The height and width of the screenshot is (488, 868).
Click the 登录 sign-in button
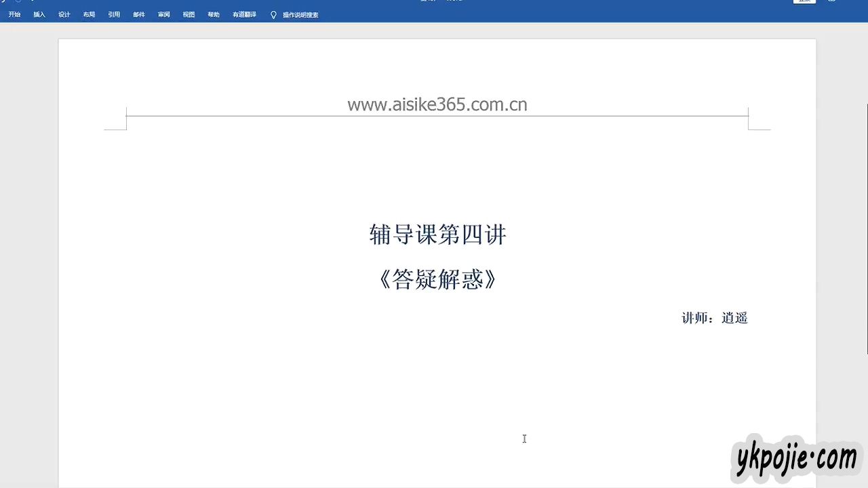coord(804,1)
